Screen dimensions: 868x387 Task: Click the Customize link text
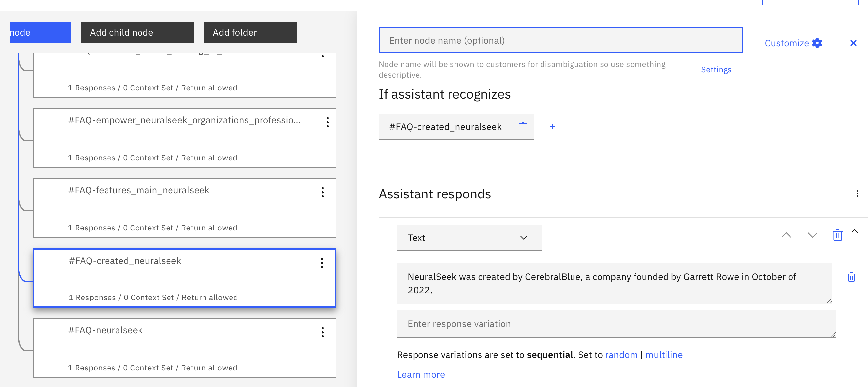[787, 43]
